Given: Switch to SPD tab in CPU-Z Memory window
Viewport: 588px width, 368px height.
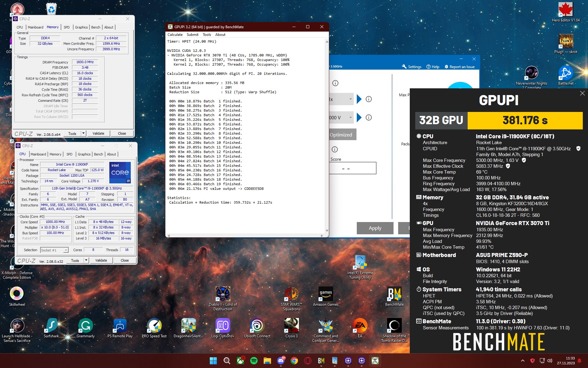Looking at the screenshot, I should [x=67, y=27].
